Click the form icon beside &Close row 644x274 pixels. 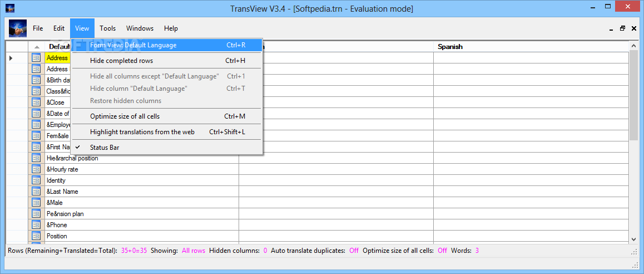click(36, 102)
